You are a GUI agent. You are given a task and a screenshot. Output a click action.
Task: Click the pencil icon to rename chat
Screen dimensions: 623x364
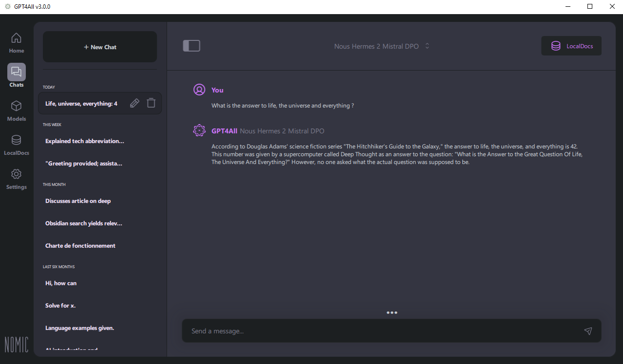click(135, 103)
